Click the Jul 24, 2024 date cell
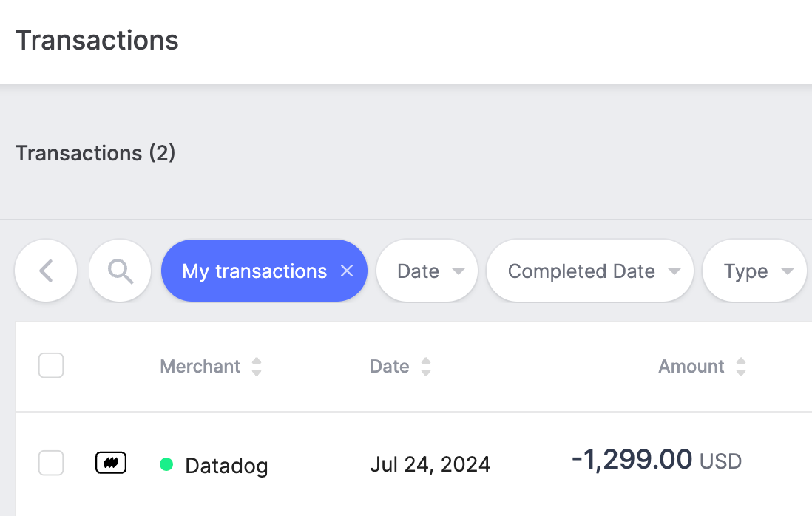Screen dimensions: 812x516 430,464
